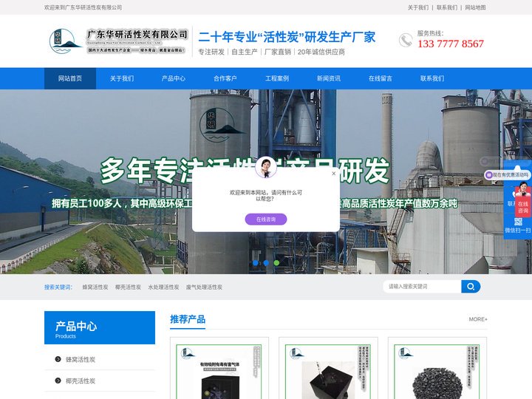
Task: Click the bullet icon beside 椰壳活性炭
Action: click(x=58, y=381)
